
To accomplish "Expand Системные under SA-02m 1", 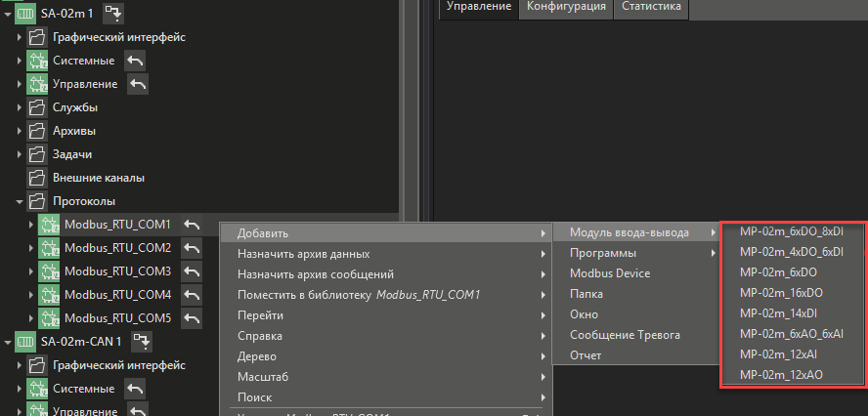I will (x=19, y=61).
